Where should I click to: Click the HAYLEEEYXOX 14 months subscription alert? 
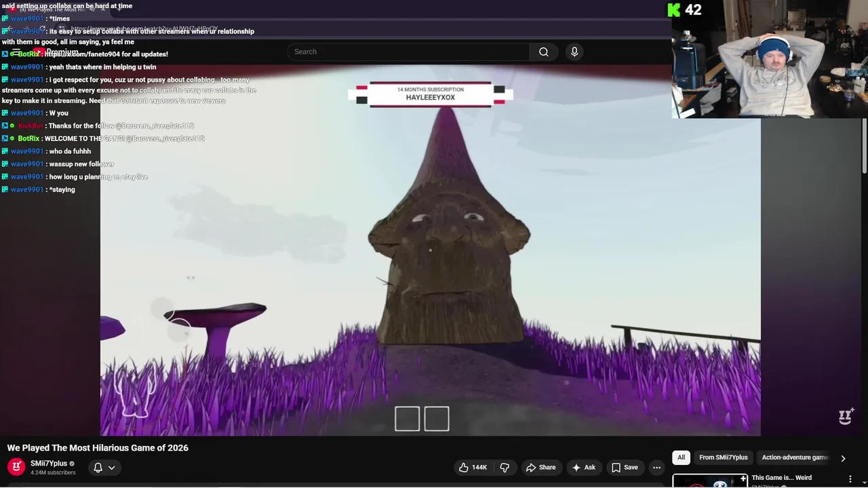click(x=431, y=94)
